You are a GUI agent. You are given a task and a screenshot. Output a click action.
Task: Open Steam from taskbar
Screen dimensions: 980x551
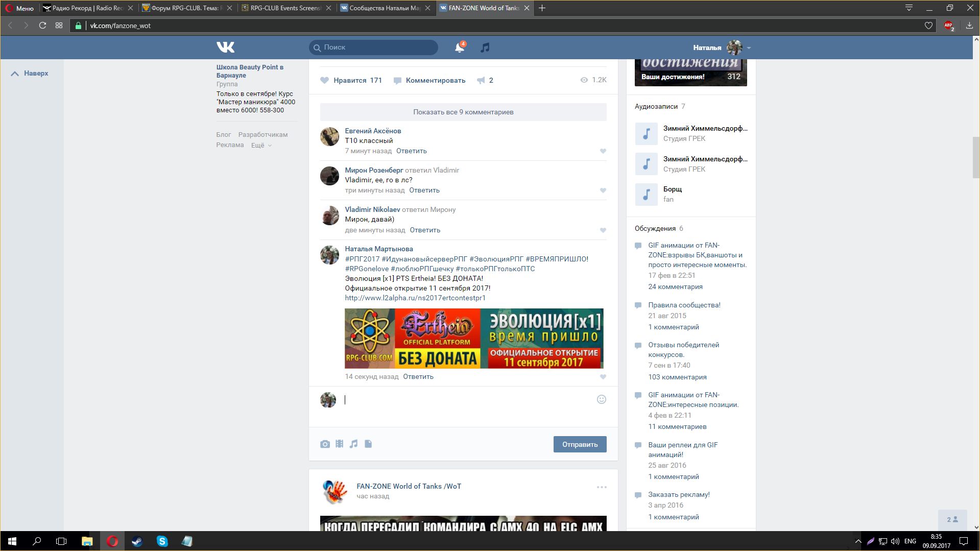[x=137, y=541]
